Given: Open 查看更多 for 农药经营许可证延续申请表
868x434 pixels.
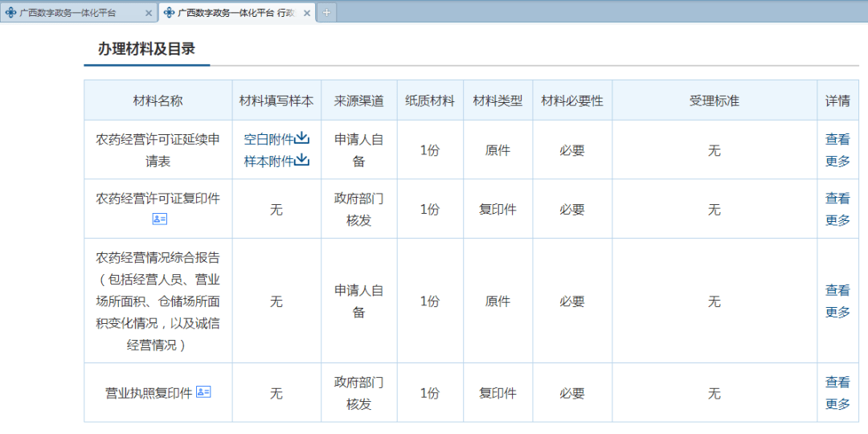Looking at the screenshot, I should coord(837,149).
